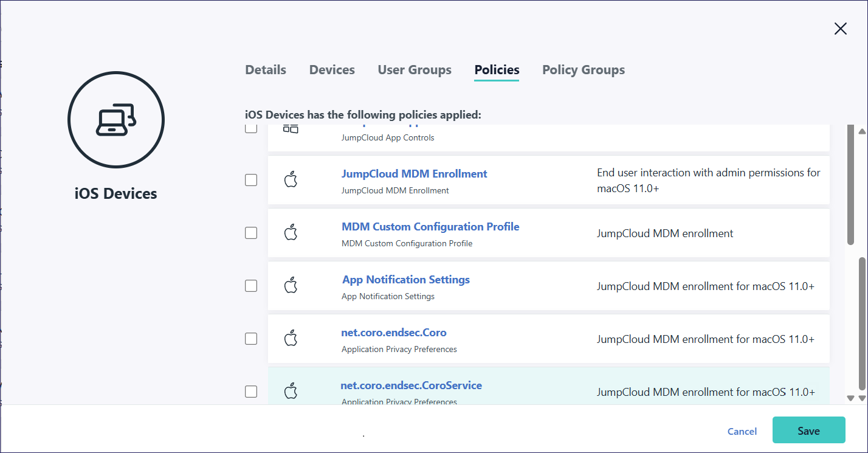Close the dialog with the X icon
868x453 pixels.
[840, 29]
